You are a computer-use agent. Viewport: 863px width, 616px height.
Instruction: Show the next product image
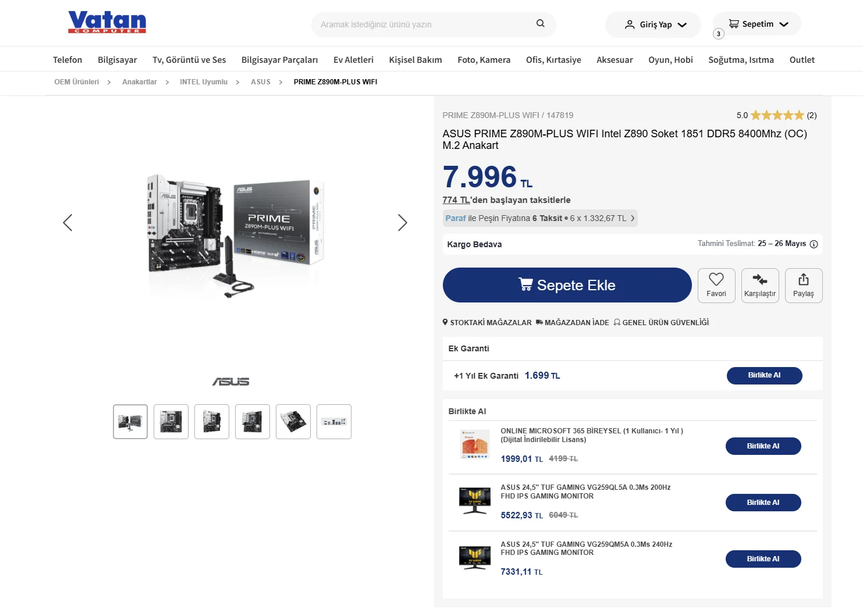coord(402,223)
